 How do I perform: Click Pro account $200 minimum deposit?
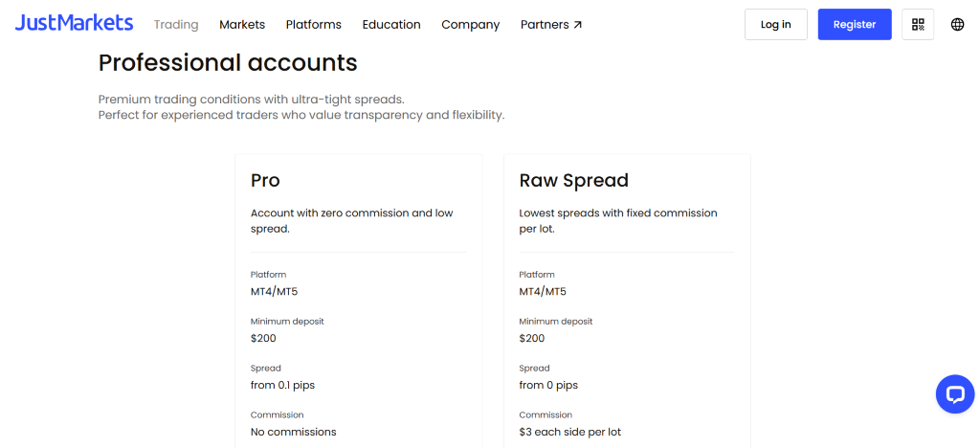click(263, 338)
